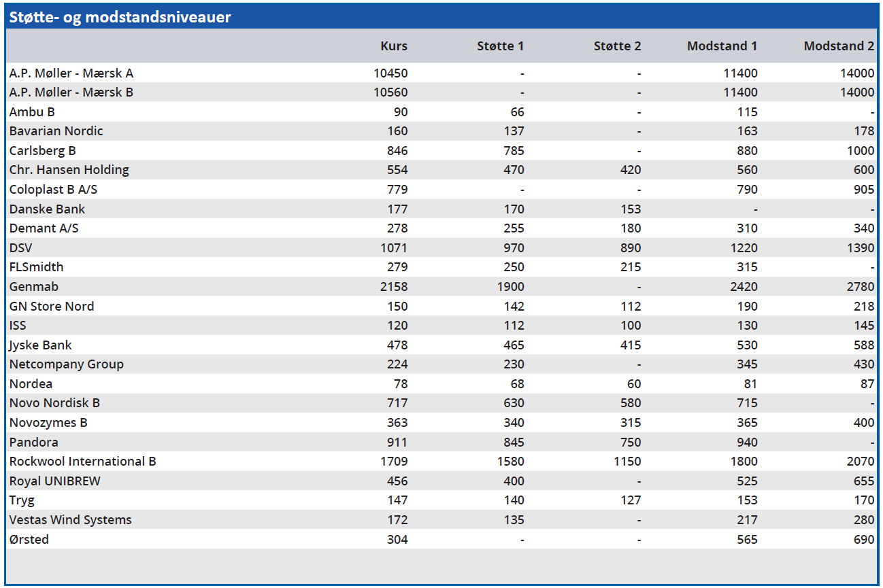Viewport: 883px width, 588px height.
Task: Open the Carlsberg B entry
Action: click(43, 150)
